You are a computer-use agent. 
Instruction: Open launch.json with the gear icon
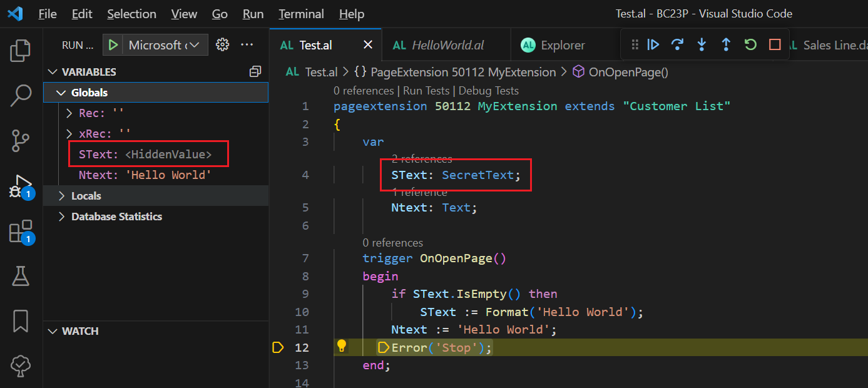(x=222, y=45)
